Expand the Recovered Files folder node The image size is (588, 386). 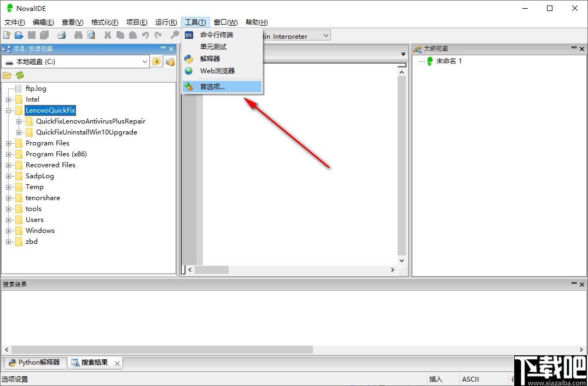click(8, 165)
